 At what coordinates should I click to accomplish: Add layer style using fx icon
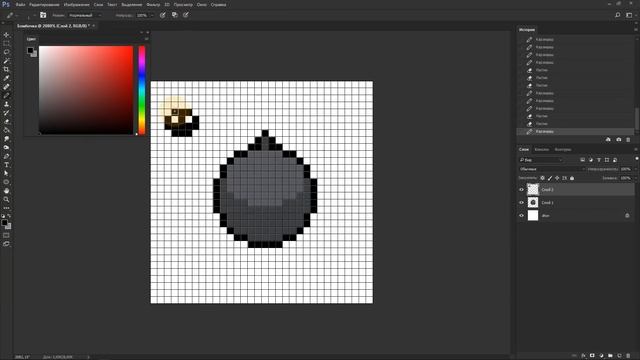click(x=584, y=356)
